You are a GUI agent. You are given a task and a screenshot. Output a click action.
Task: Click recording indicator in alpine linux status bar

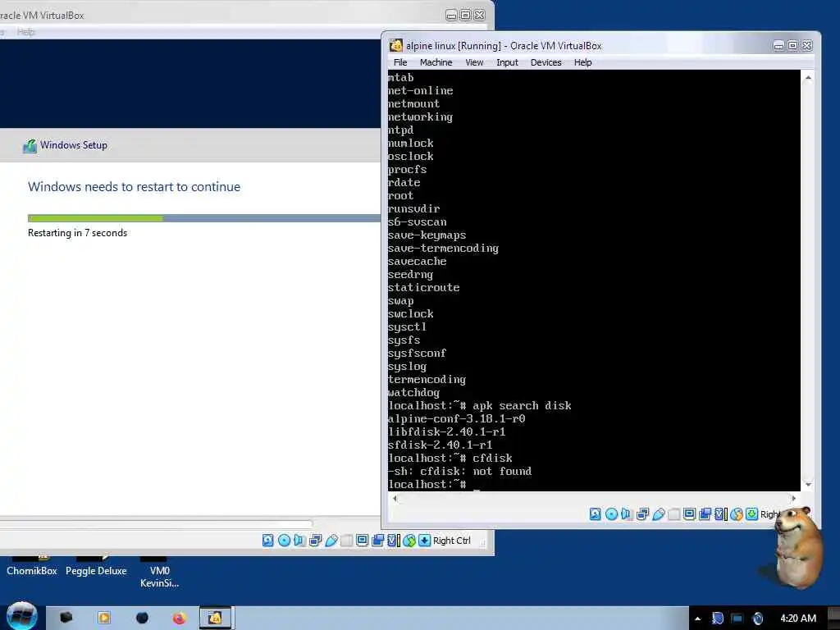click(705, 514)
